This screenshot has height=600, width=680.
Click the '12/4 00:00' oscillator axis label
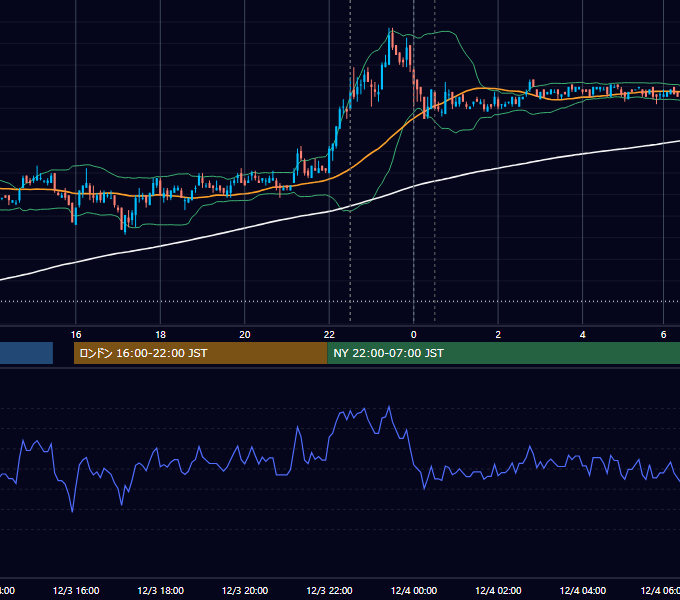pyautogui.click(x=414, y=590)
